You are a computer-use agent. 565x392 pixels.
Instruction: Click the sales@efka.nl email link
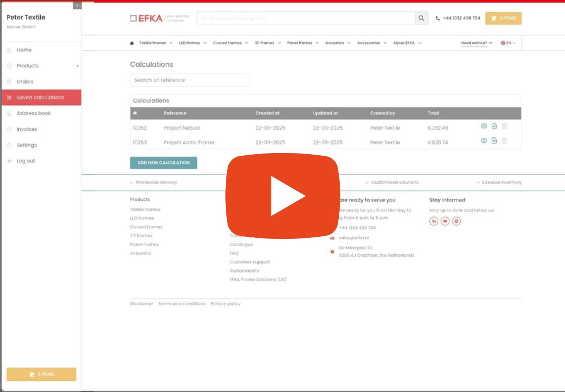click(x=354, y=238)
